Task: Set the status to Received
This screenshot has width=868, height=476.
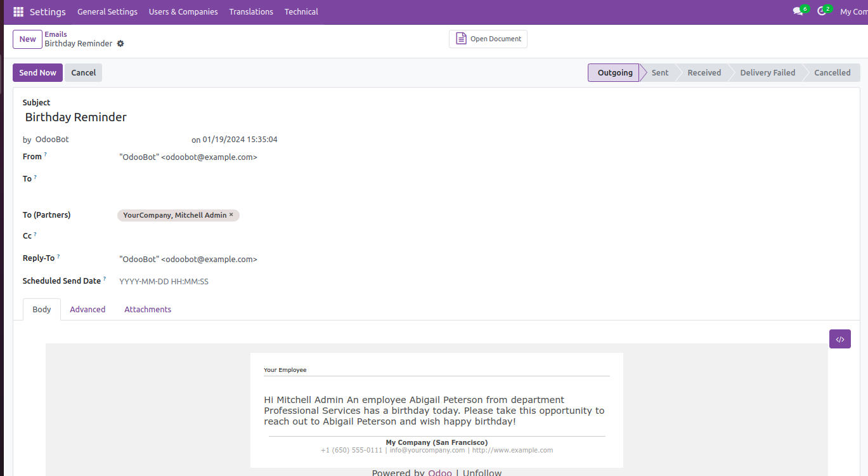Action: click(704, 73)
